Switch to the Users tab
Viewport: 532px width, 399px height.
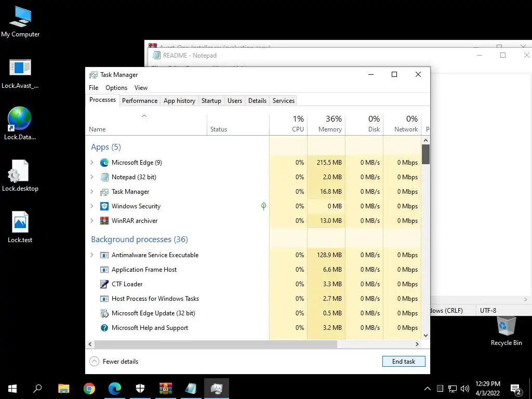[235, 101]
